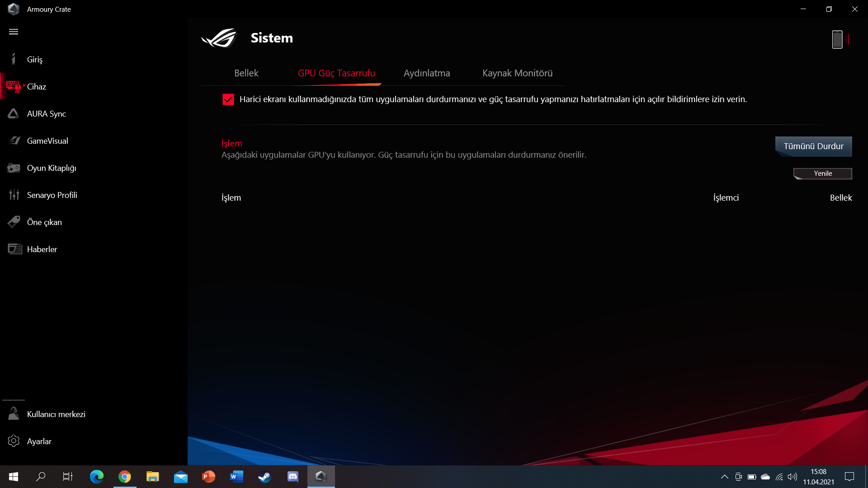
Task: Open the Kaynak Monitörü tab
Action: (517, 73)
